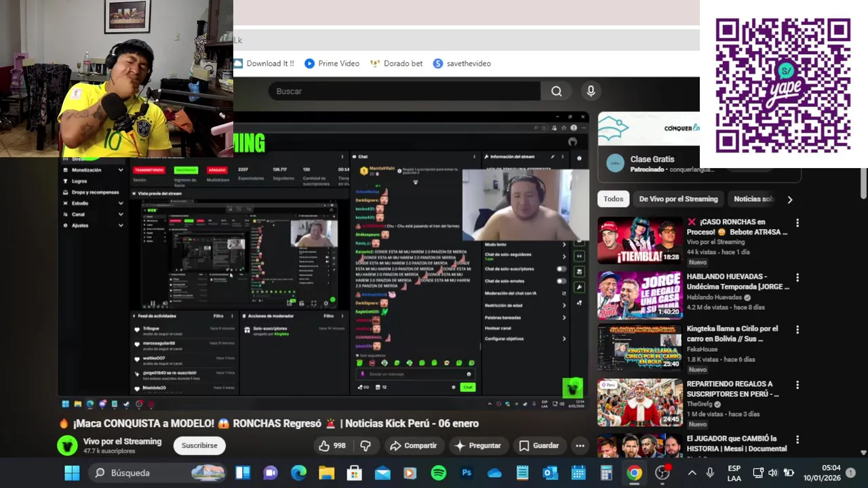
Task: Dislike the Noticias Kick Perú video
Action: click(x=366, y=445)
